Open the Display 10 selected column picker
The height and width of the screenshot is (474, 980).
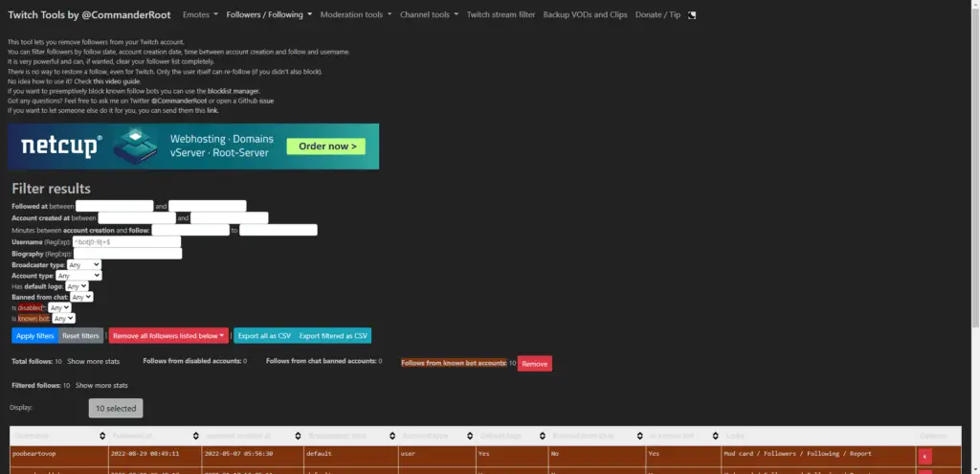click(116, 408)
